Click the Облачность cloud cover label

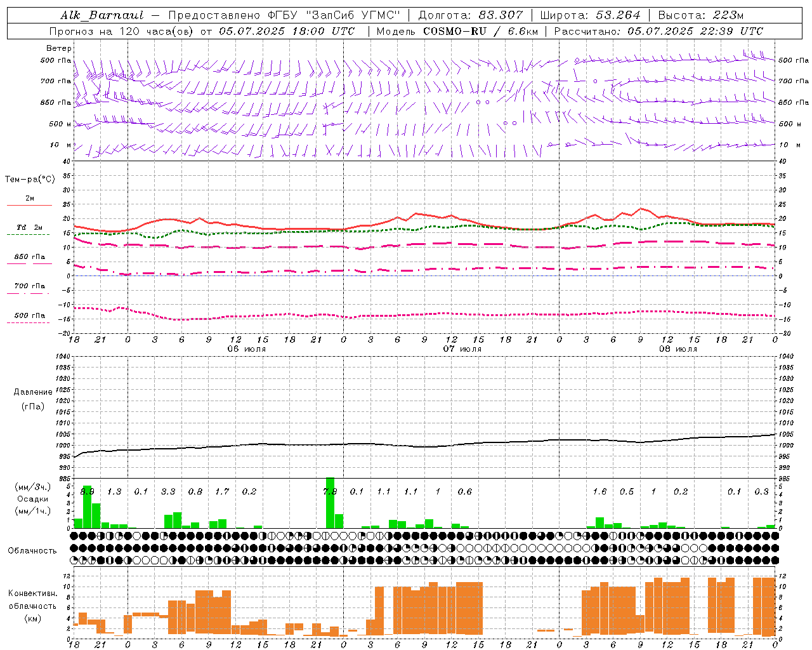[x=32, y=550]
